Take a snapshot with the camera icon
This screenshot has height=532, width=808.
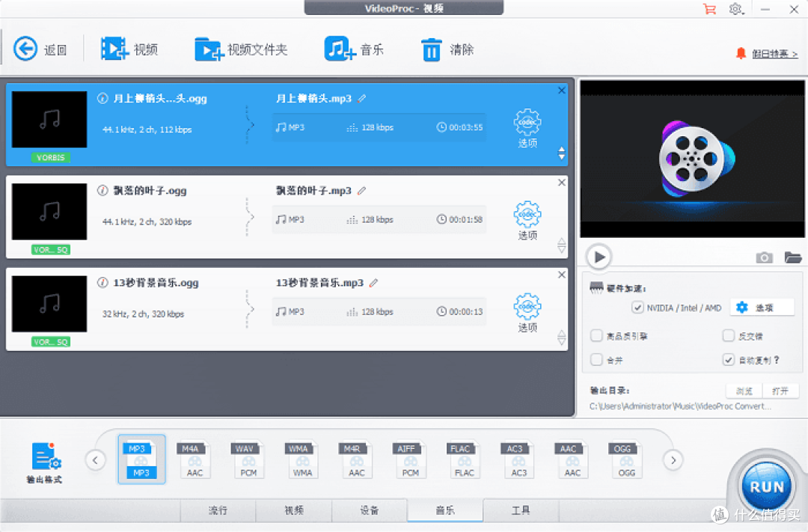[x=764, y=257]
